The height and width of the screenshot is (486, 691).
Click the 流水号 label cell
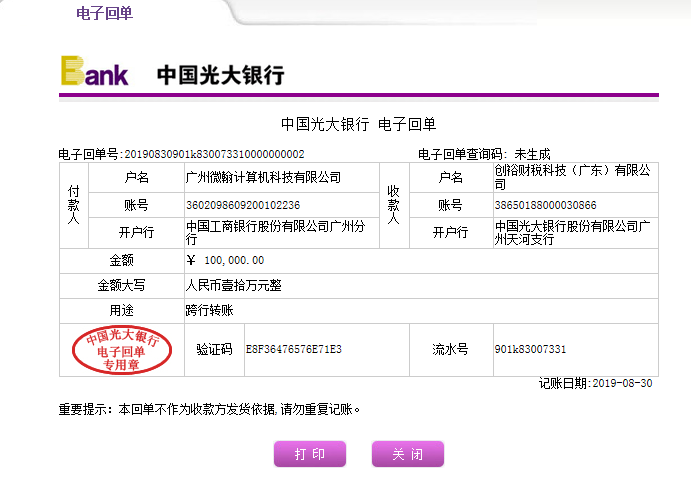click(450, 349)
